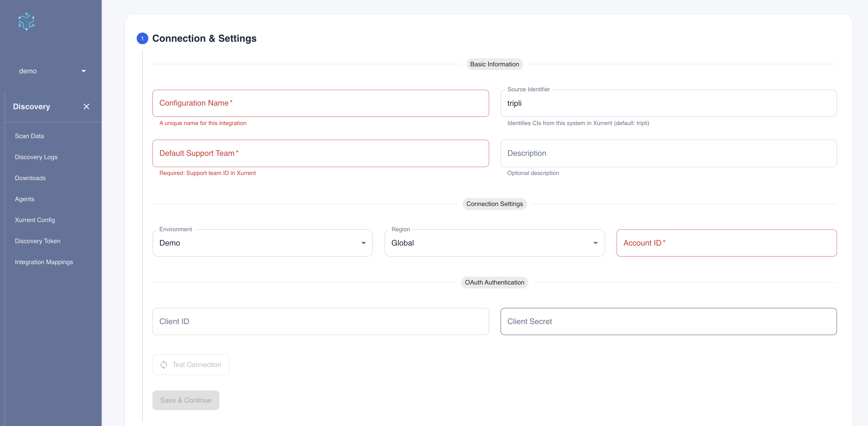Open the demo account dropdown
Screen dimensions: 868x426
click(52, 71)
